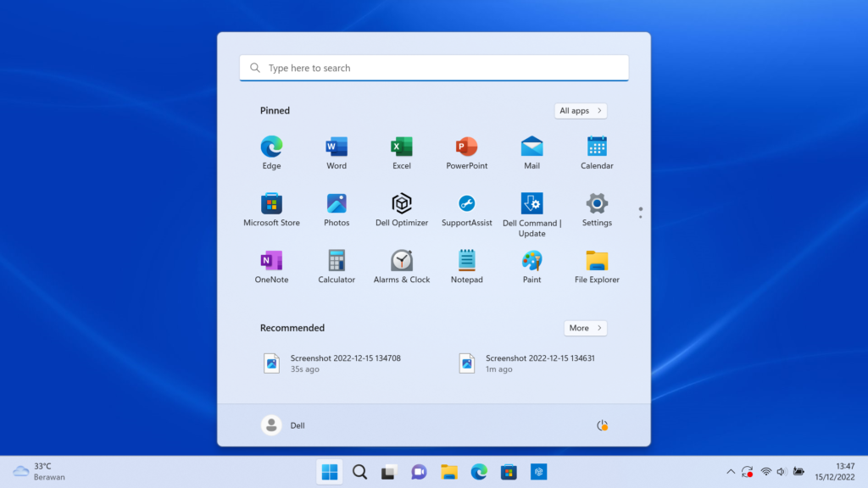868x488 pixels.
Task: Launch Notepad
Action: [x=467, y=267]
